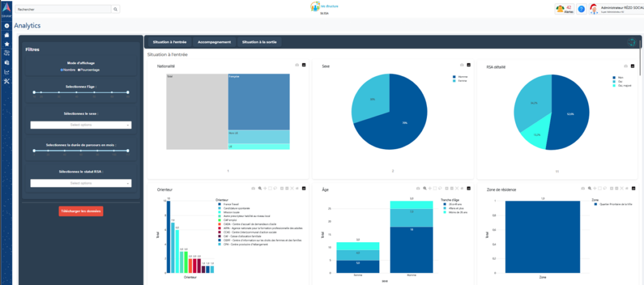Screen dimensions: 644x285
Task: Click the right handle of age slider
Action: 128,92
